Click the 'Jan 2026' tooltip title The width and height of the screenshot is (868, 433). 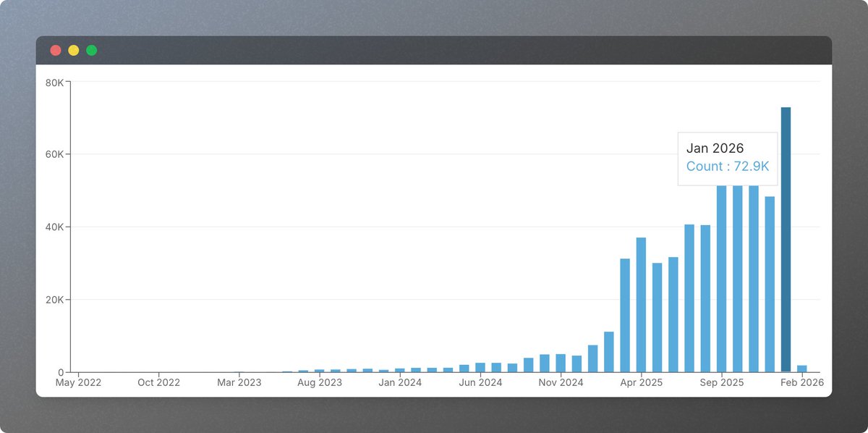click(x=715, y=148)
